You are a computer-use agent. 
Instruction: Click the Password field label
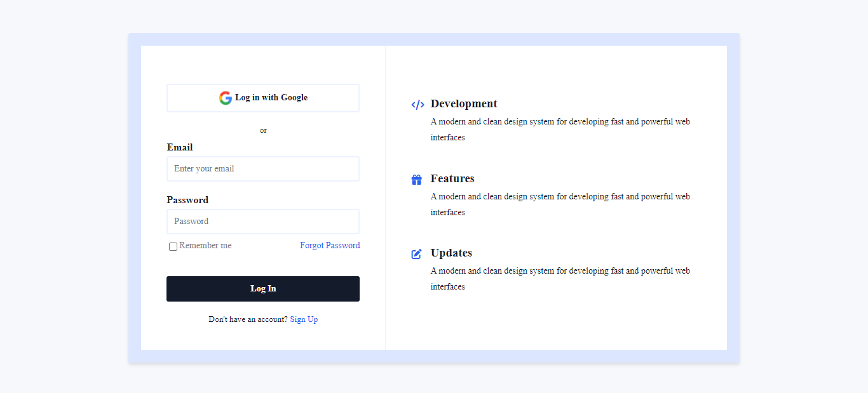click(x=187, y=200)
